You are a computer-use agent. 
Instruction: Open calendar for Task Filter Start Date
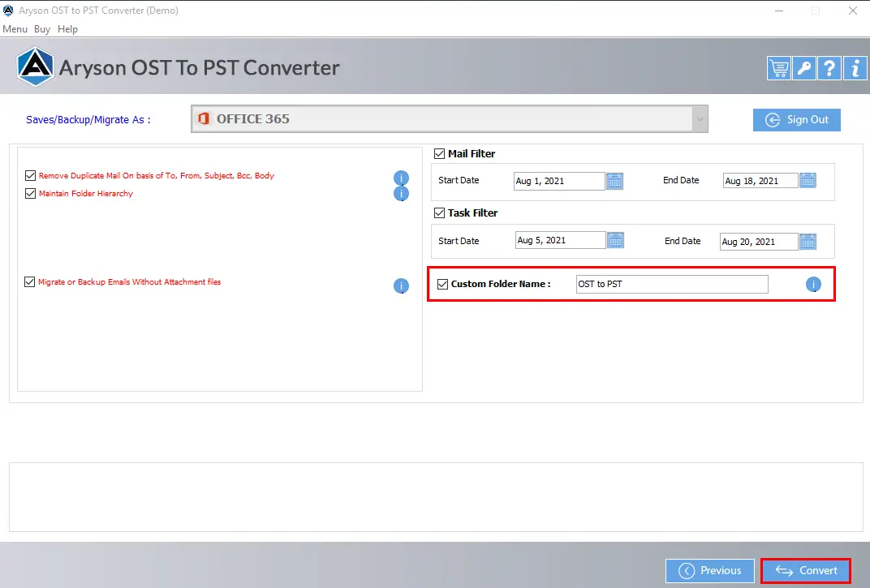[615, 240]
